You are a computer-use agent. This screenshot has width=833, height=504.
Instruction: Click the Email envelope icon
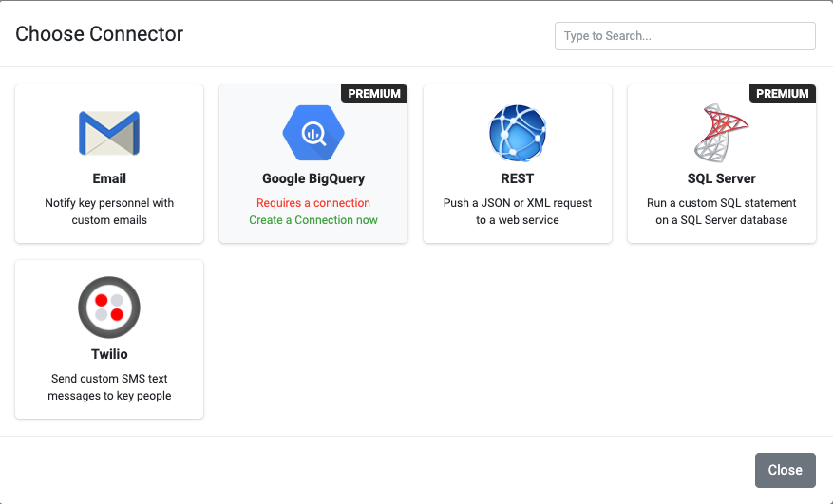pos(109,133)
